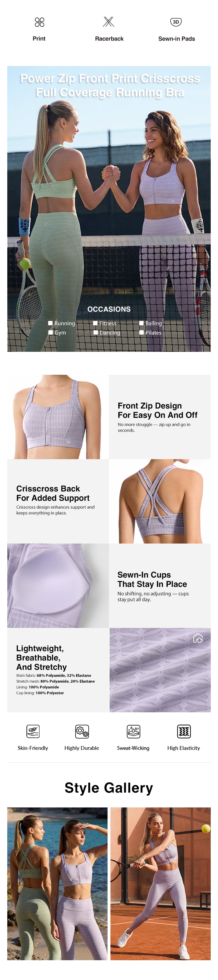Click the Fitness occasion checkbox
218x980 pixels.
pos(95,323)
